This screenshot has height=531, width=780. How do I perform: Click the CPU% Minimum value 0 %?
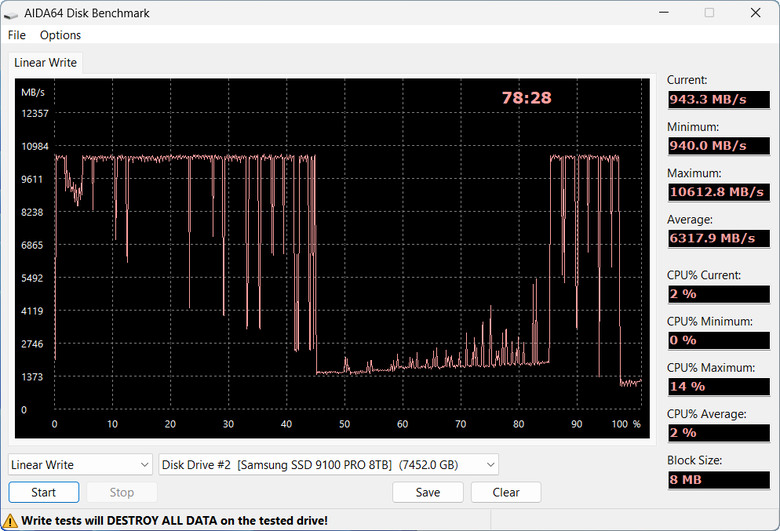[719, 340]
